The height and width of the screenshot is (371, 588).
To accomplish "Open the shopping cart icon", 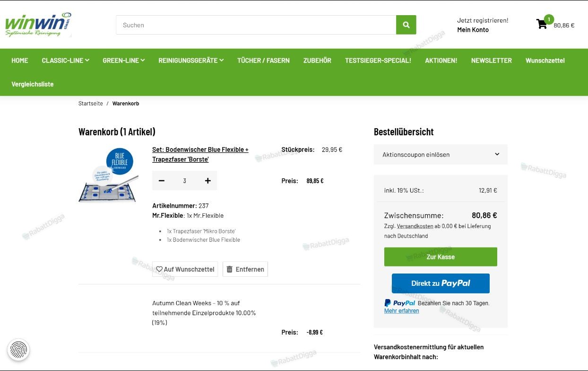I will pos(542,24).
